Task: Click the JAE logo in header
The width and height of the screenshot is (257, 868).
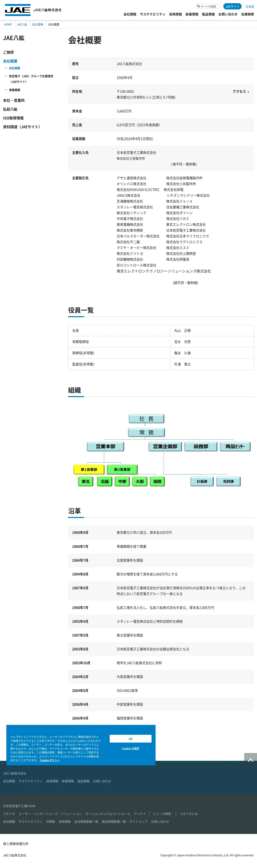Action: tap(17, 10)
